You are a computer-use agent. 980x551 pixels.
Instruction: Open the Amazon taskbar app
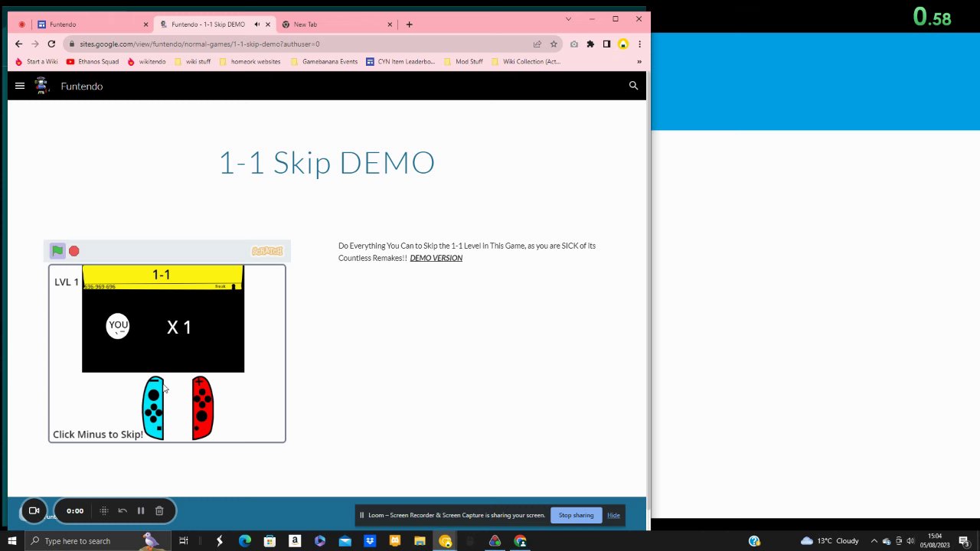tap(295, 541)
